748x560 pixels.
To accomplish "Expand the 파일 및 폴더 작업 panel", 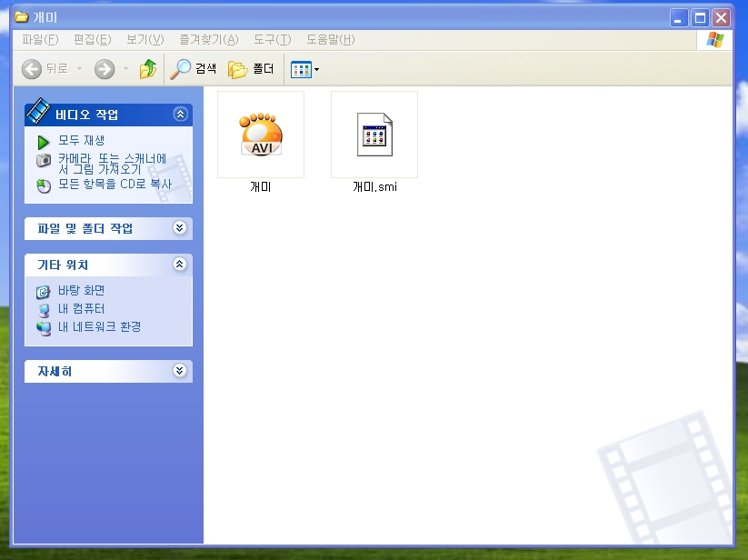I will pos(179,228).
